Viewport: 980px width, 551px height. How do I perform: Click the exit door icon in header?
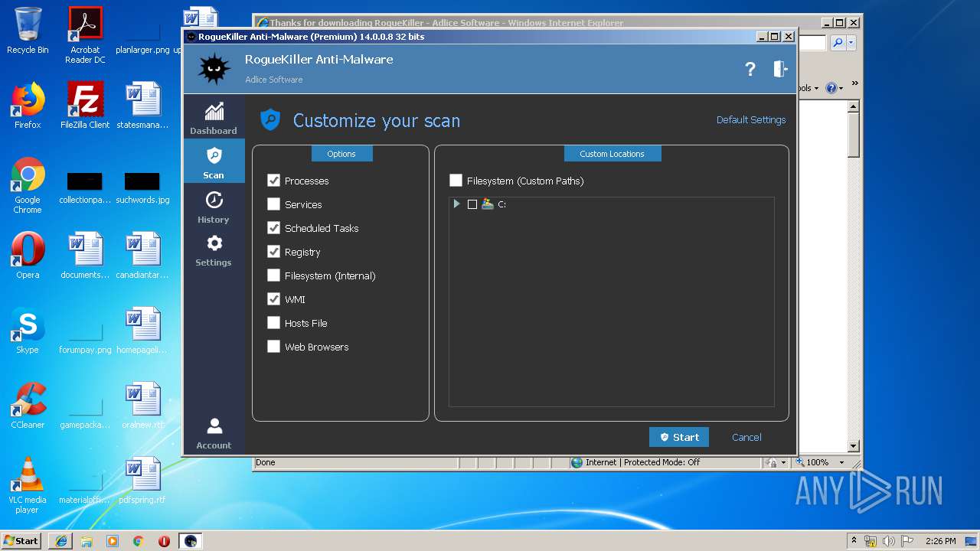pos(779,69)
